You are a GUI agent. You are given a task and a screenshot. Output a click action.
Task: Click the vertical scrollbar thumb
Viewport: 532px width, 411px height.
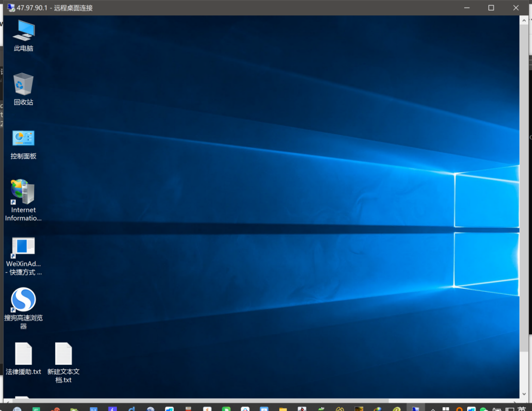(524, 187)
